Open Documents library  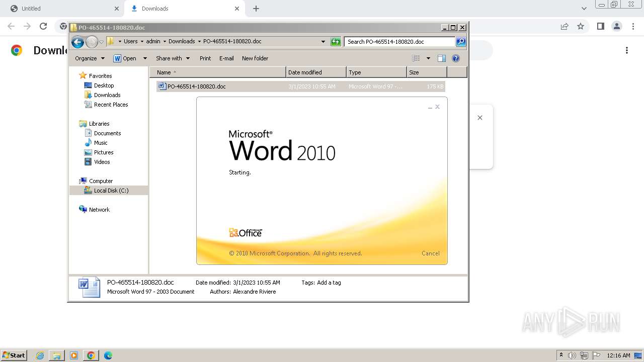coord(107,133)
